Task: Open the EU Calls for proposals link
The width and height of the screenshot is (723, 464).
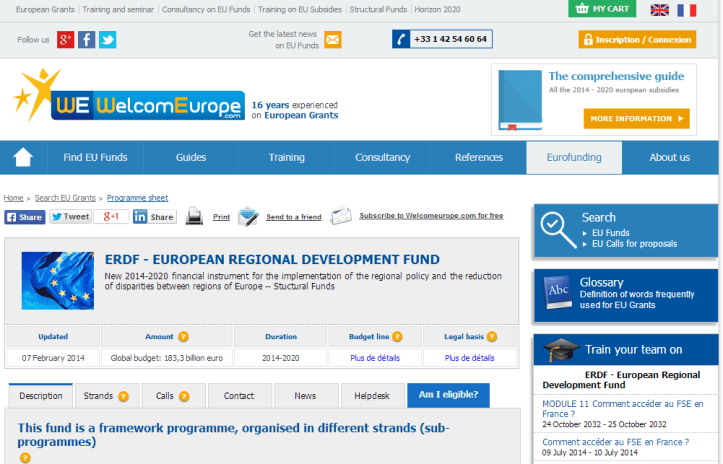Action: (x=634, y=243)
